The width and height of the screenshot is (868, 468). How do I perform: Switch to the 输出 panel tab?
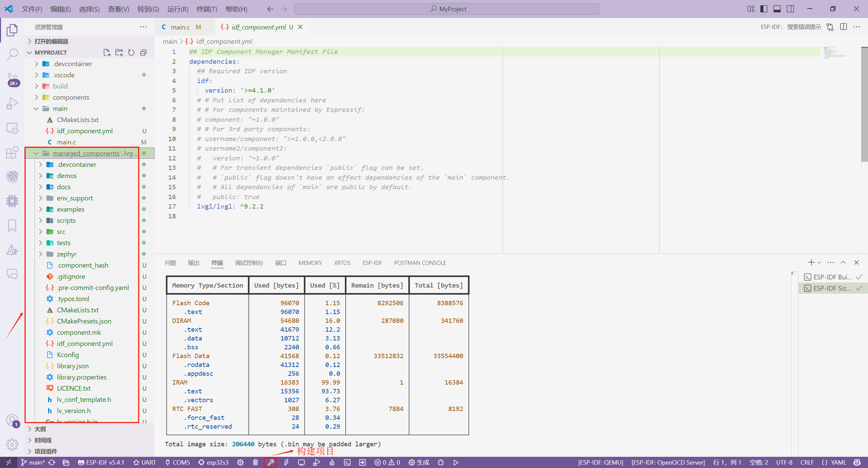194,263
